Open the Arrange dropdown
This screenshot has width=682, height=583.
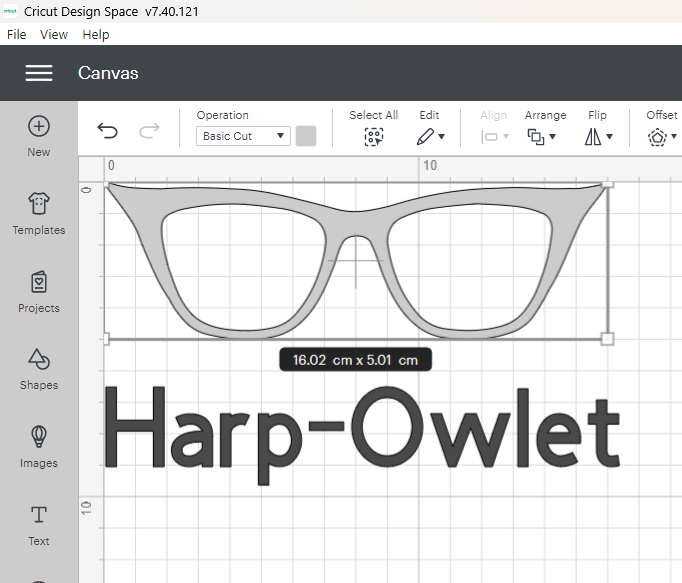click(543, 137)
